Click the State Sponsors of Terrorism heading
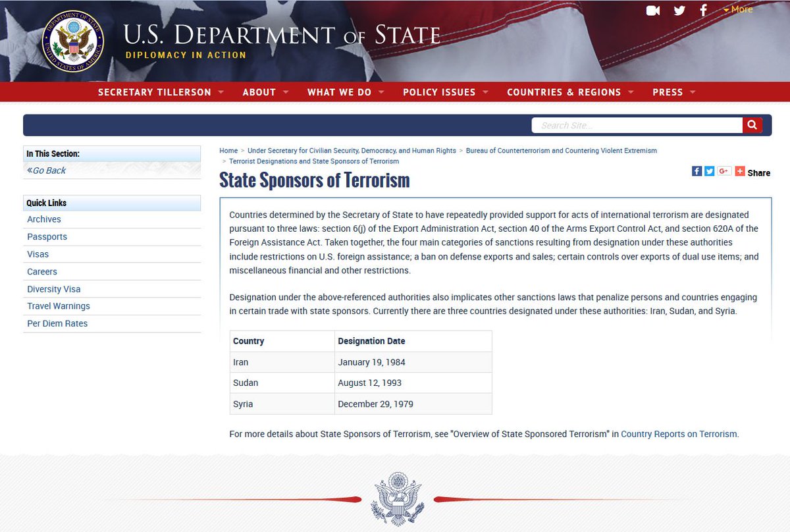Screen dimensions: 790x532 click(x=314, y=180)
